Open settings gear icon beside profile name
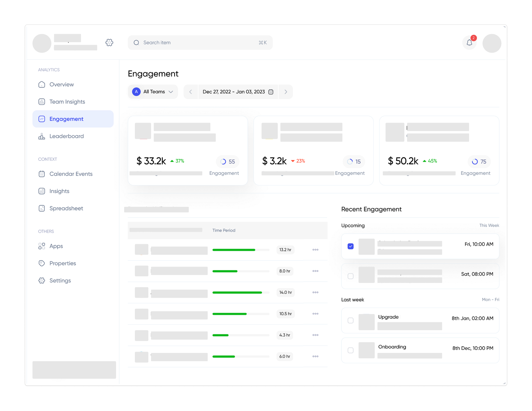Screen dimensions: 532x411 [x=109, y=43]
